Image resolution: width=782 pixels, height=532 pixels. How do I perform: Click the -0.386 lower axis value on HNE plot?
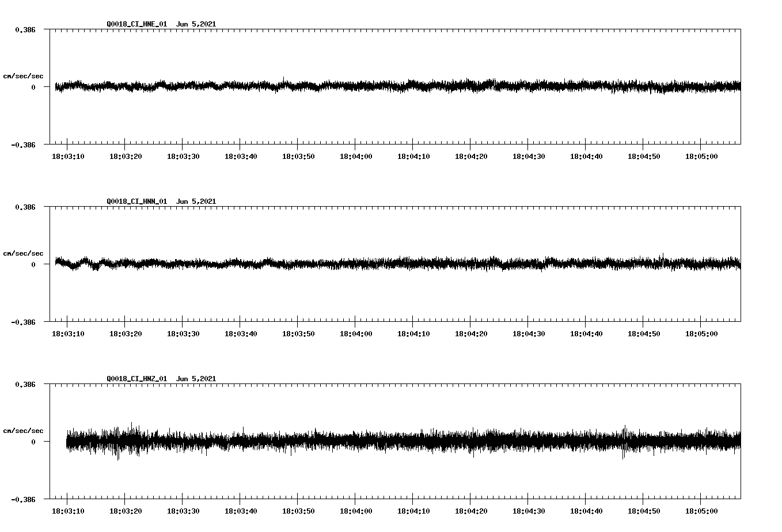[x=23, y=145]
